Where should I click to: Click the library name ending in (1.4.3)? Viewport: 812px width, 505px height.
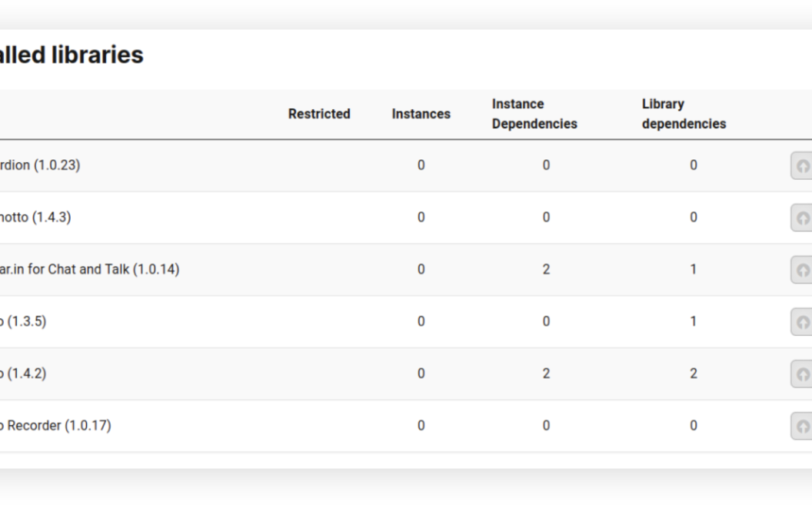coord(35,218)
